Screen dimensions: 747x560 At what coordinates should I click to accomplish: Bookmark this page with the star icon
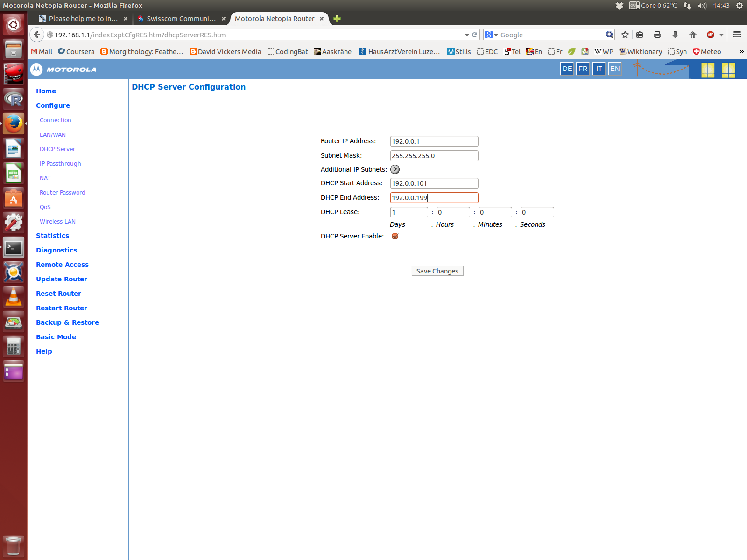pos(625,35)
